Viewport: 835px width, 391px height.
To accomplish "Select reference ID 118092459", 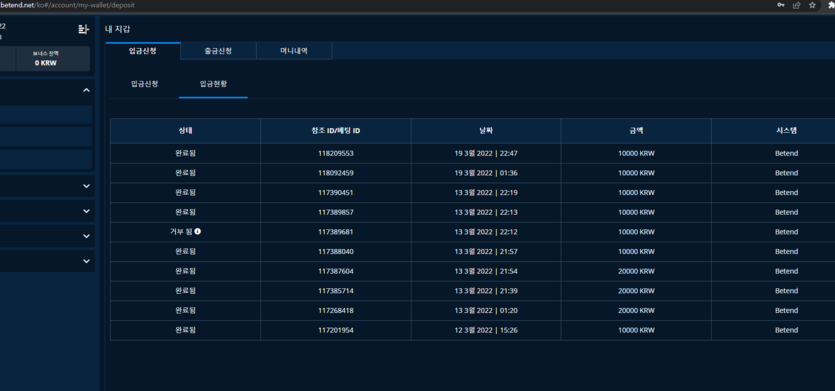I will (335, 173).
